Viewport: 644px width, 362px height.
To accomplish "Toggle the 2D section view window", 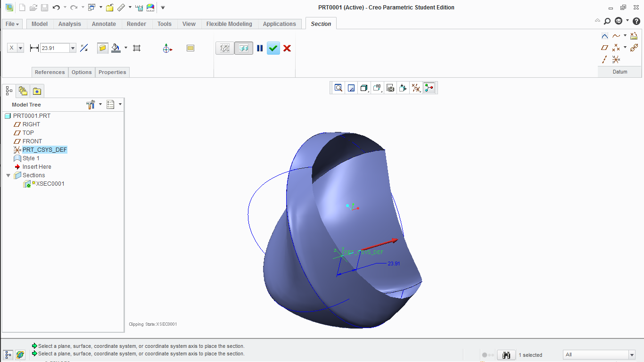I will (190, 48).
